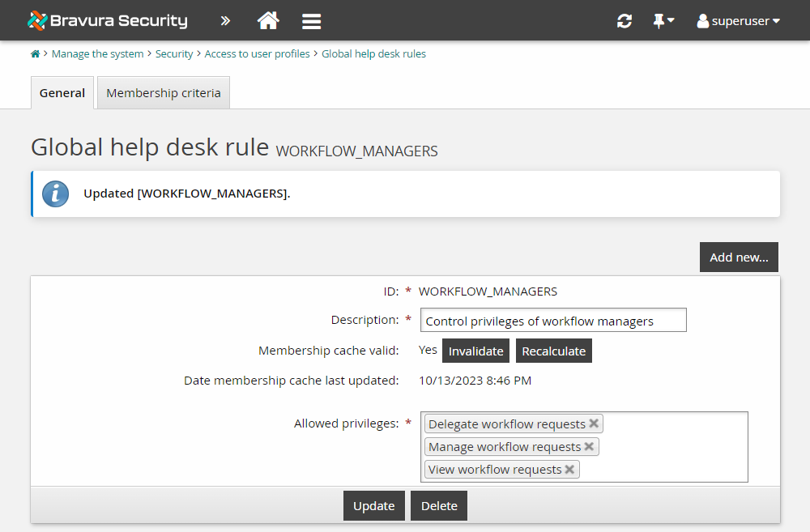Recalculate the membership cache
Image resolution: width=810 pixels, height=532 pixels.
[x=553, y=351]
